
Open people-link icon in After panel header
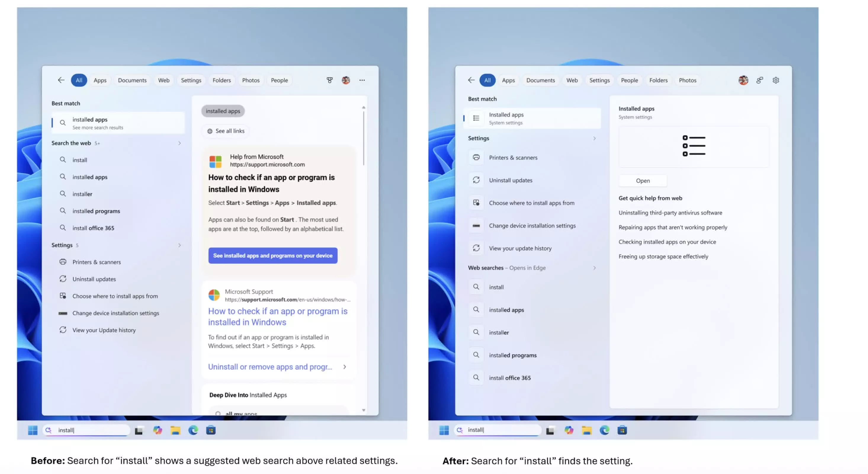[x=760, y=80]
